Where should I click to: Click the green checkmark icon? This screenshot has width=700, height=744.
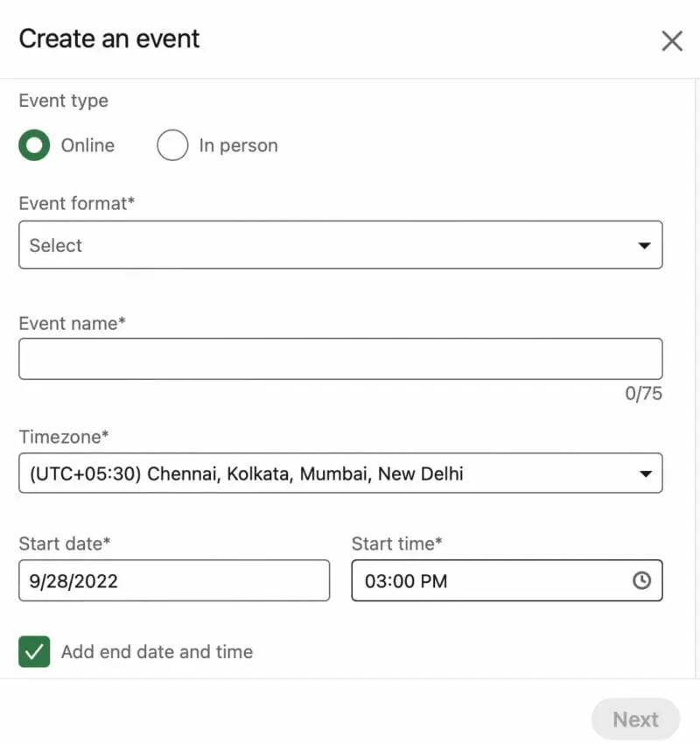pos(34,652)
